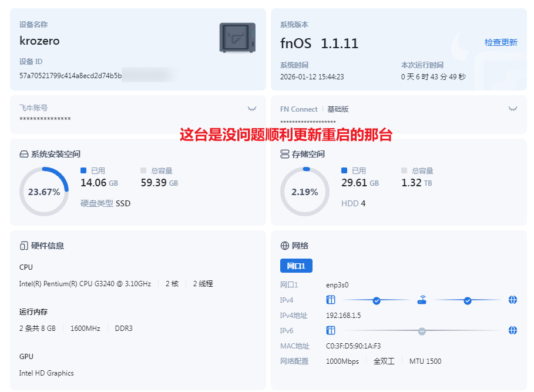534x392 pixels.
Task: Click the 硬件信息 chip icon
Action: (x=24, y=246)
